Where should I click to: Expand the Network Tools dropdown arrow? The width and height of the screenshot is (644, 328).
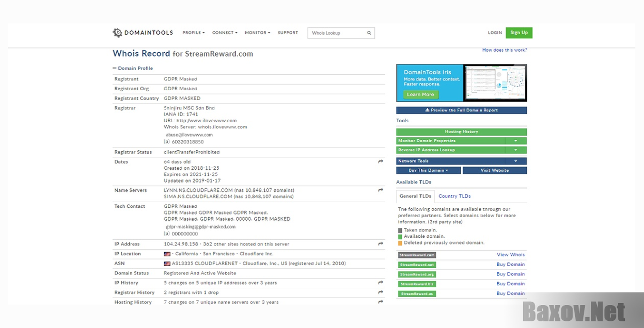coord(515,161)
